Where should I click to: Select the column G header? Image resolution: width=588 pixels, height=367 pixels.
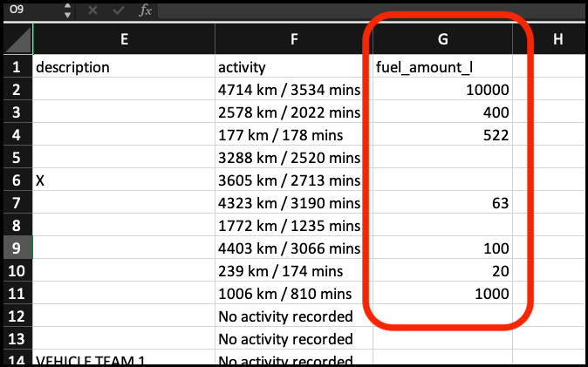pos(442,38)
